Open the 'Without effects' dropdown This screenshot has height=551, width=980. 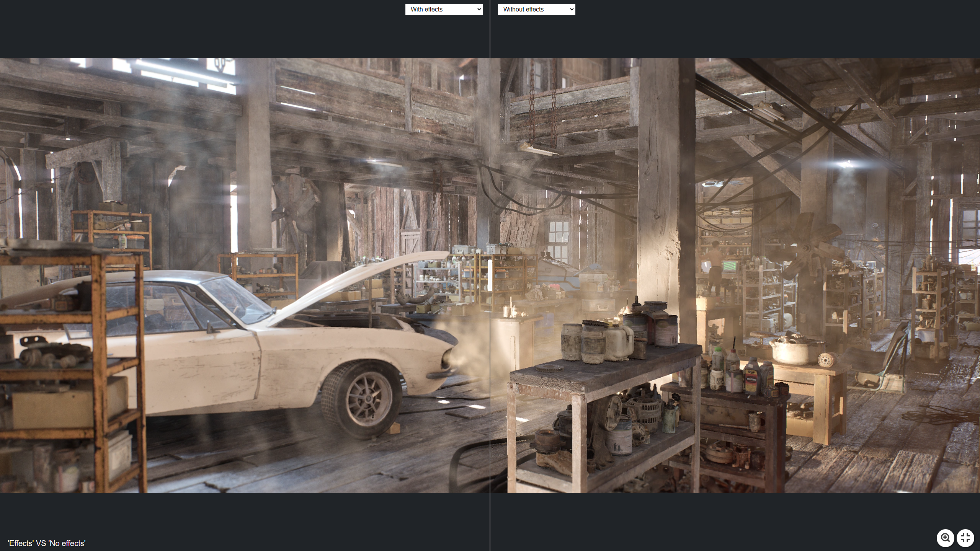click(x=536, y=9)
